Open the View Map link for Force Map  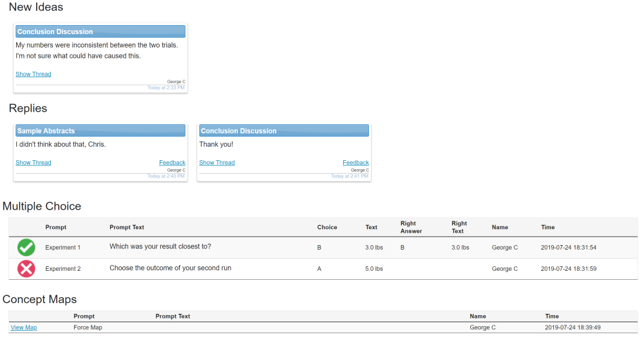(x=24, y=327)
